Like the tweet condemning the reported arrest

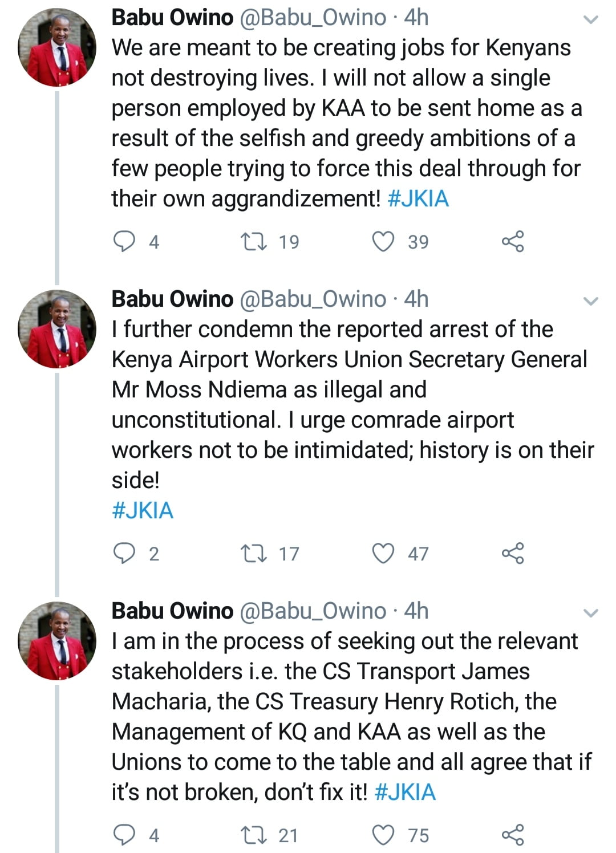(383, 553)
